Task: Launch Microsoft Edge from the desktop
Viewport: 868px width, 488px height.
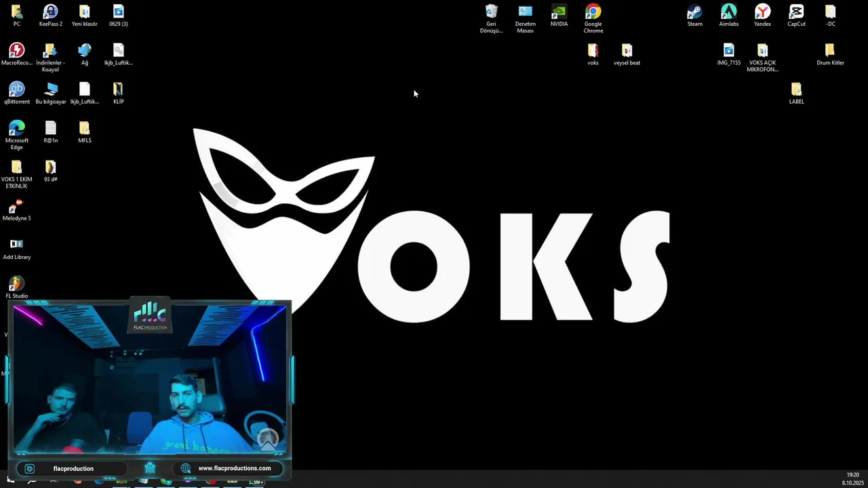Action: tap(17, 136)
